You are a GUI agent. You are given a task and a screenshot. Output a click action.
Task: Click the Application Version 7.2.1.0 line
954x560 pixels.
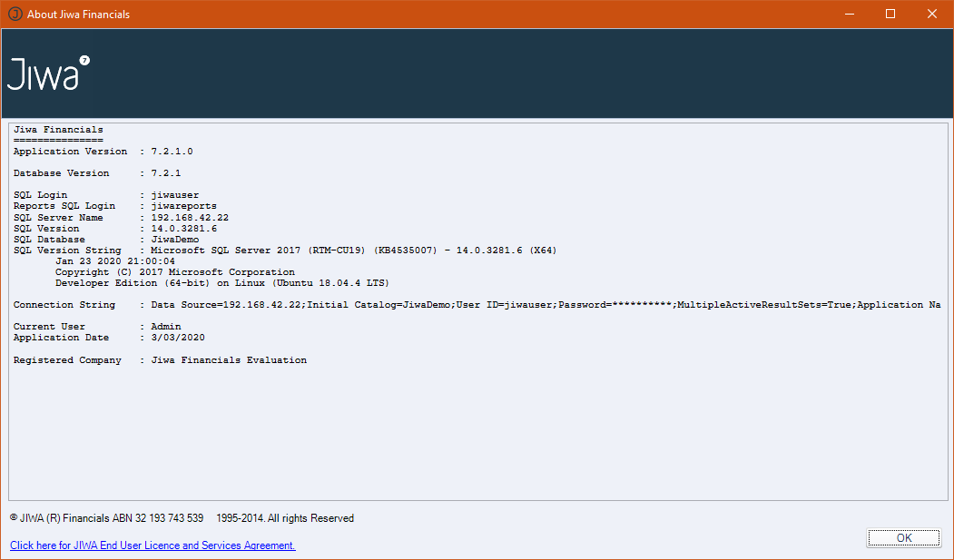(103, 152)
